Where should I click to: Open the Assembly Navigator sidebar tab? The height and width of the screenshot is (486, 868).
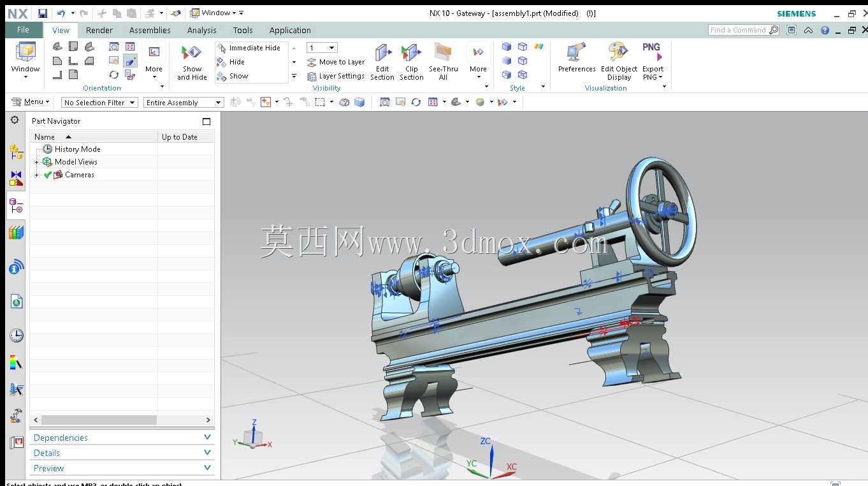pos(16,151)
